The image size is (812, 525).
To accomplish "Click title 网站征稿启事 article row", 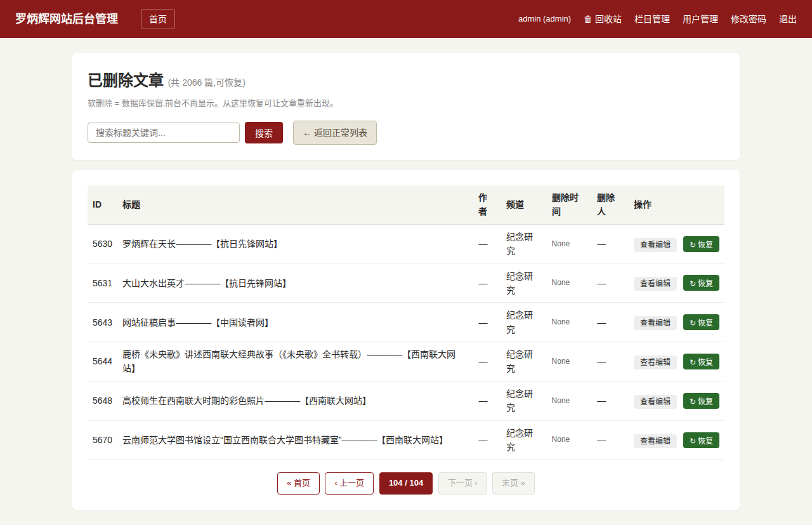I will pos(197,322).
